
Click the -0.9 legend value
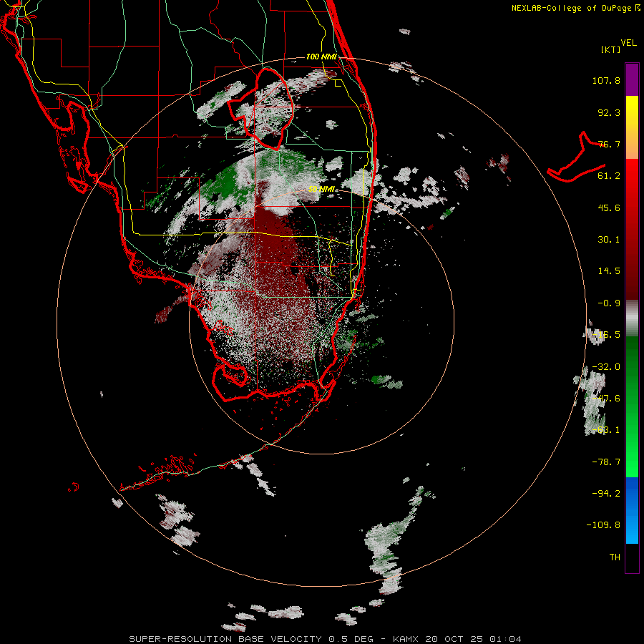[x=609, y=303]
